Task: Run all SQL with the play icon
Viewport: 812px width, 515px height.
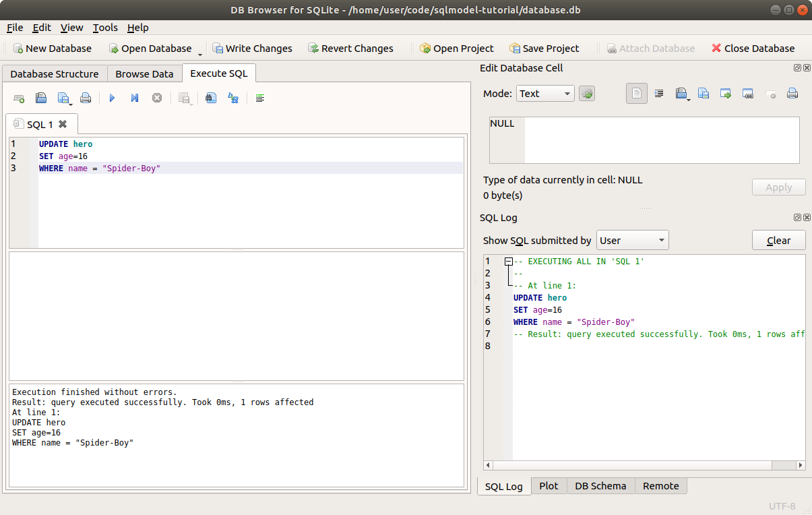Action: pos(112,98)
